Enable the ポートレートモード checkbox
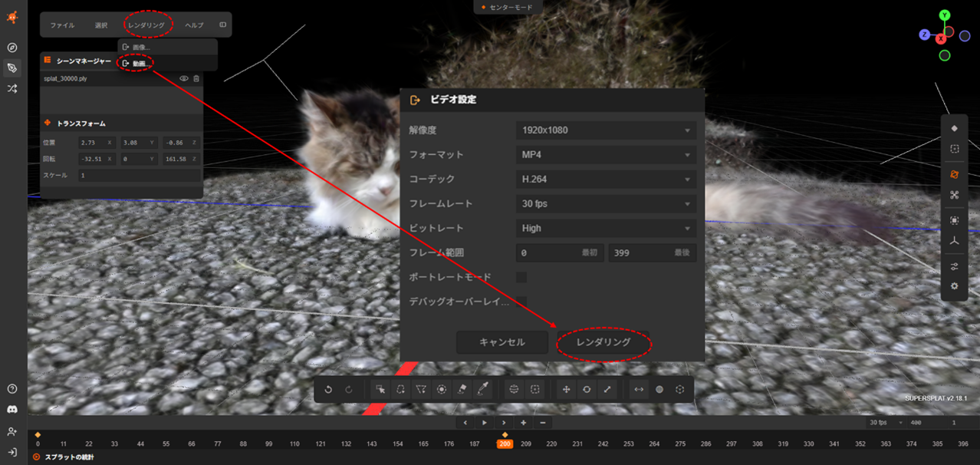The image size is (980, 465). (521, 277)
